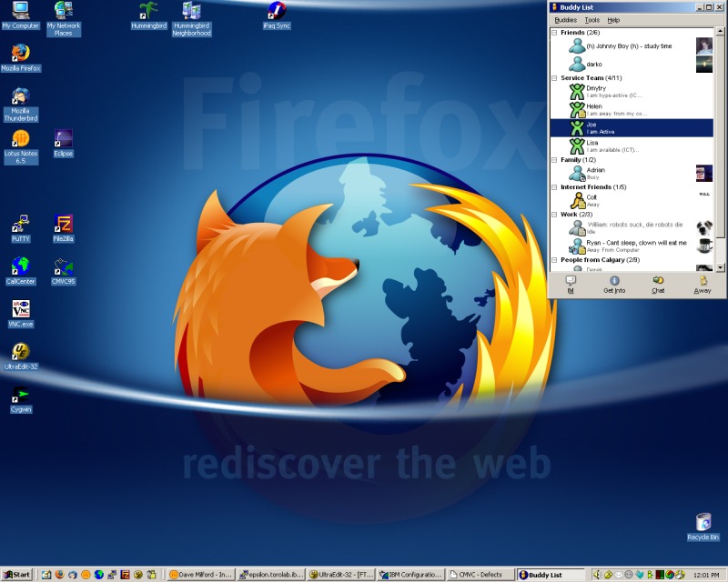728x582 pixels.
Task: Open the FileZilla desktop icon
Action: (63, 224)
